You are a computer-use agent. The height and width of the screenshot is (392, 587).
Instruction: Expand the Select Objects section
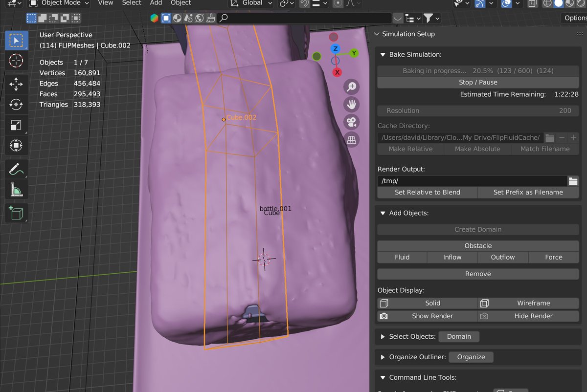click(383, 337)
